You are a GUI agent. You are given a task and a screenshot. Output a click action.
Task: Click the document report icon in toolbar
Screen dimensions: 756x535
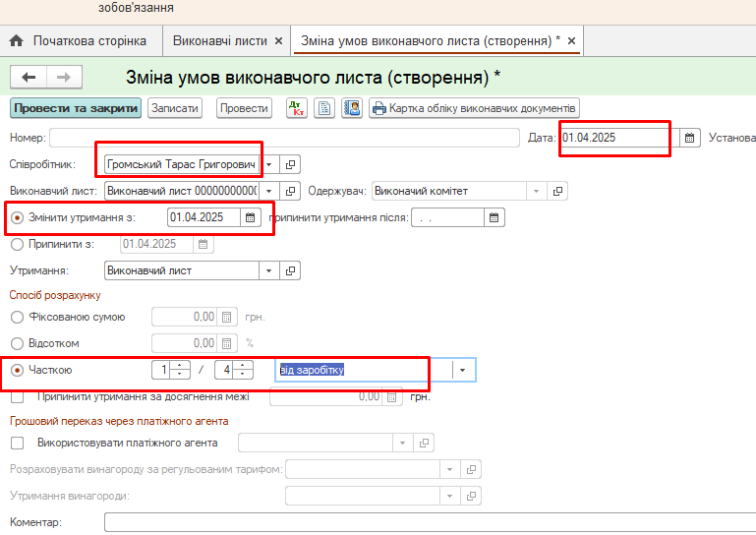tap(325, 108)
